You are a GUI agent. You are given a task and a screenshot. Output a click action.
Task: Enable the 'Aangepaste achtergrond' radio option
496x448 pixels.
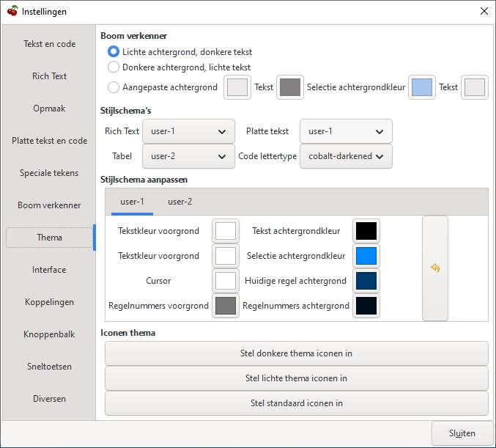coord(114,87)
